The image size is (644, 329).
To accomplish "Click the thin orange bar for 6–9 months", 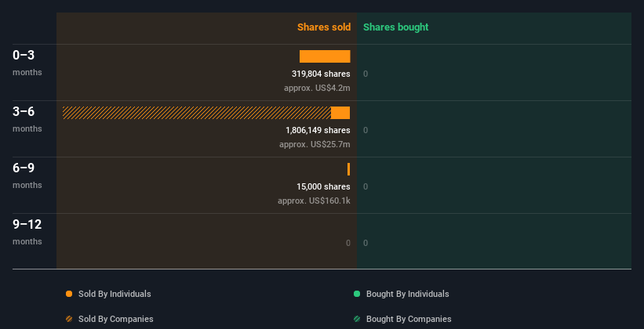I will point(349,169).
